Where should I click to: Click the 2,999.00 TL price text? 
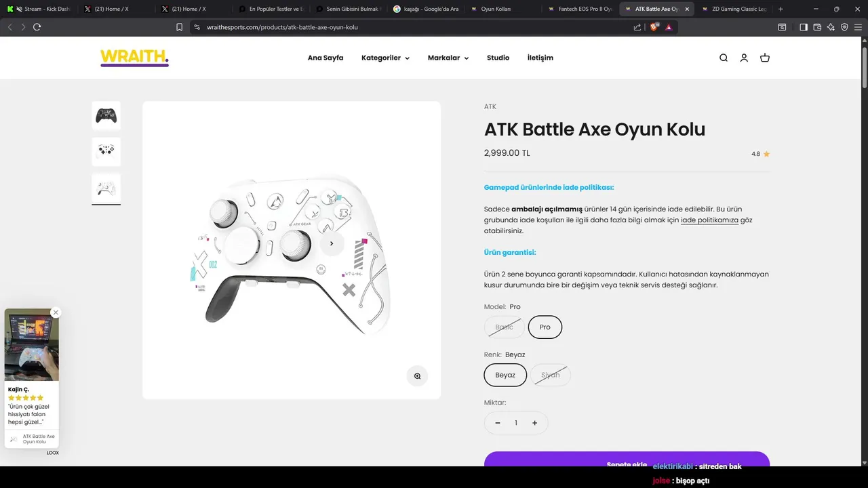coord(507,153)
